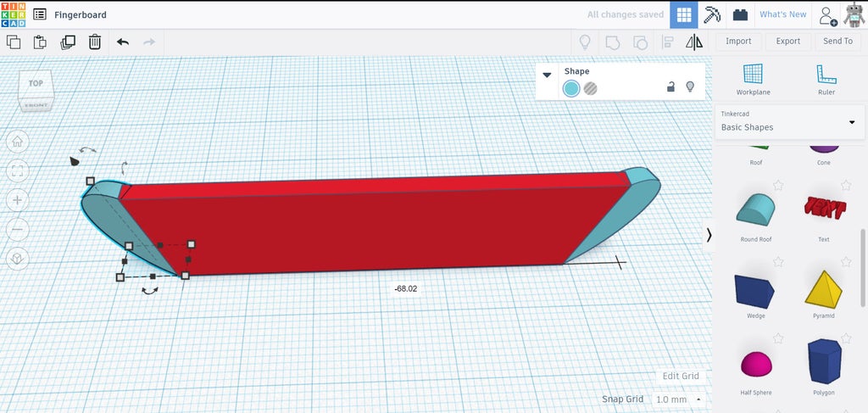Open the designs list icon
The image size is (868, 413).
point(40,14)
